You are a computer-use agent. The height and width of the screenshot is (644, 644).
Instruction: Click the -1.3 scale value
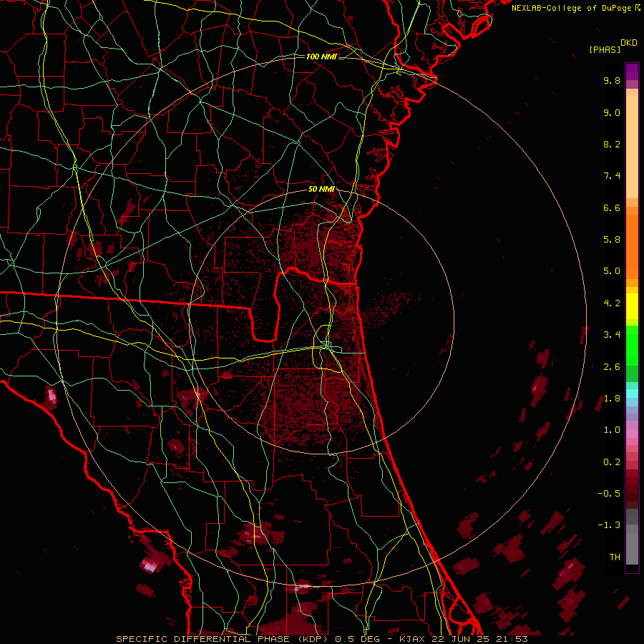(609, 525)
